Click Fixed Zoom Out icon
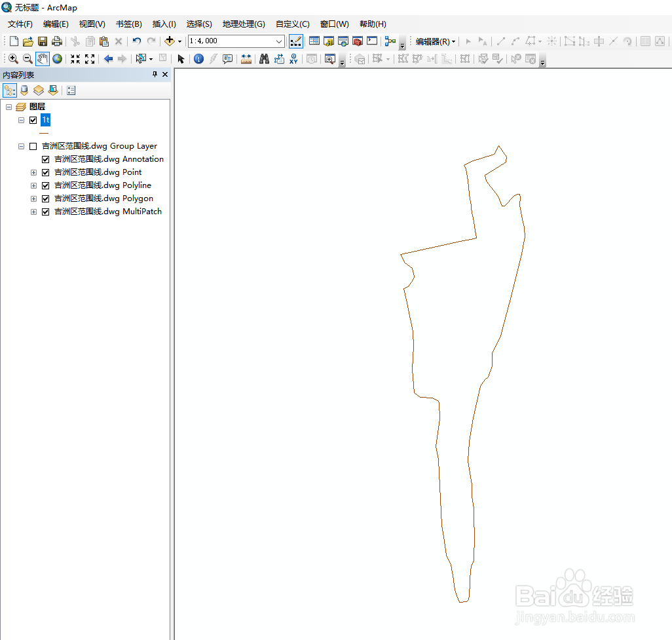Viewport: 672px width, 640px height. click(x=90, y=59)
